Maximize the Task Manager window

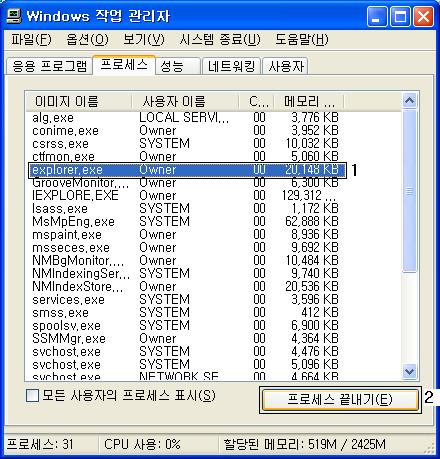click(x=400, y=16)
